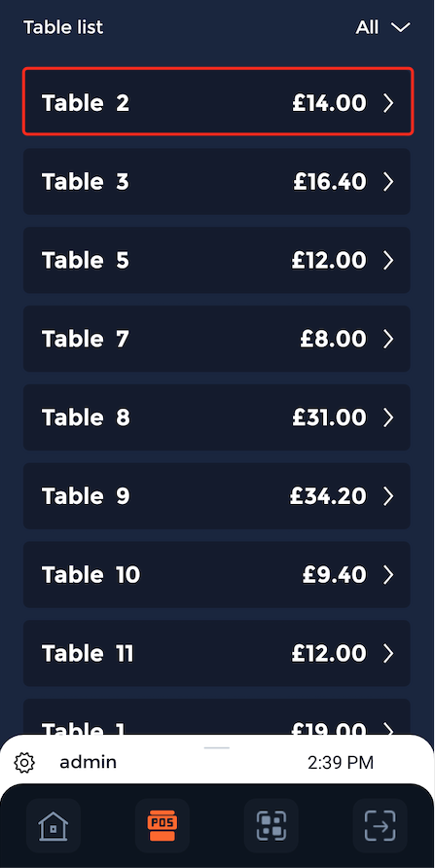Tap the logout exit icon
435x868 pixels.
tap(381, 825)
